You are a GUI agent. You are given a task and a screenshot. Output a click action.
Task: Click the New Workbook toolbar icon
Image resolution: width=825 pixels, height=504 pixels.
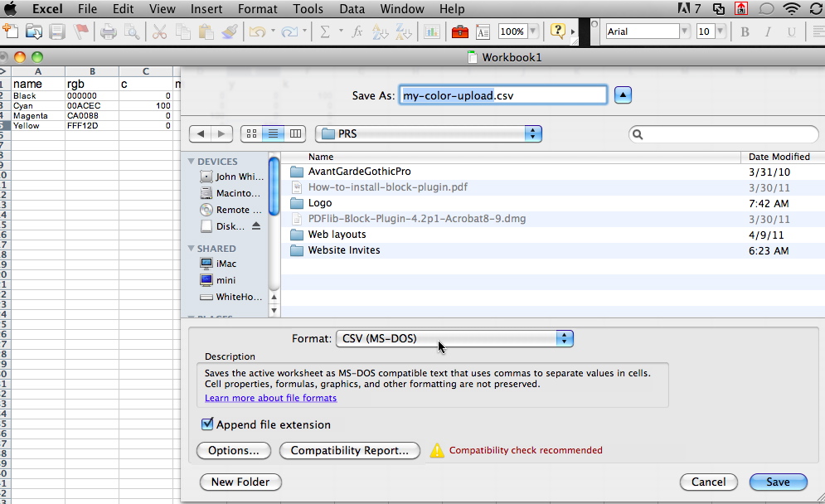coord(11,31)
